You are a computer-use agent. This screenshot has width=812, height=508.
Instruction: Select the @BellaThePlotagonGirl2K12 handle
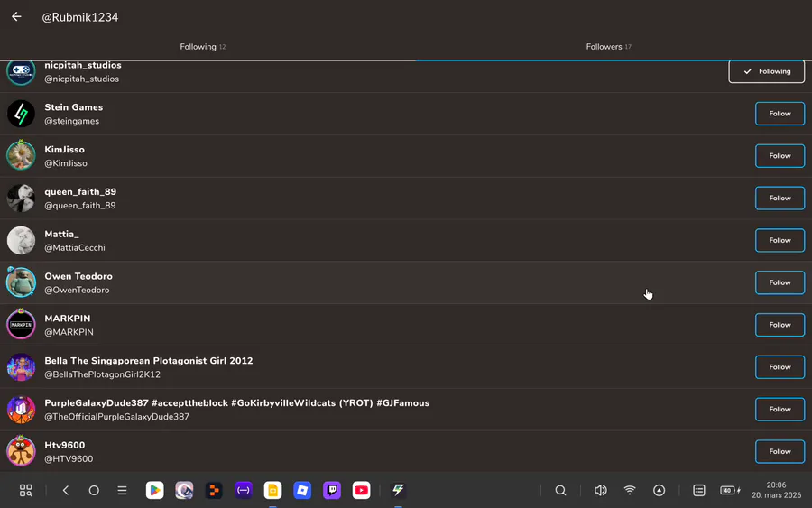[x=102, y=374]
